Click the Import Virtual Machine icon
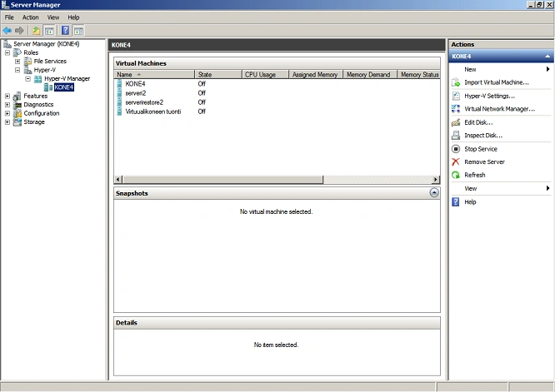This screenshot has height=392, width=555. 456,82
